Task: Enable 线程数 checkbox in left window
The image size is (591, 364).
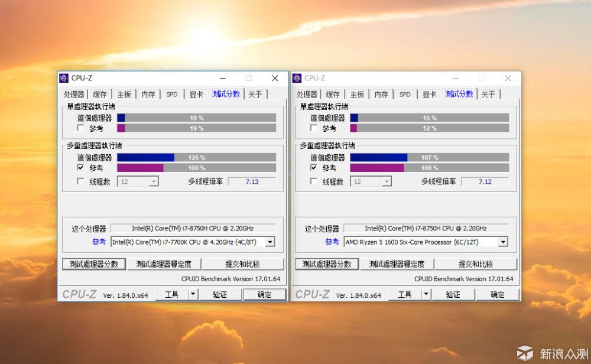Action: pos(80,181)
